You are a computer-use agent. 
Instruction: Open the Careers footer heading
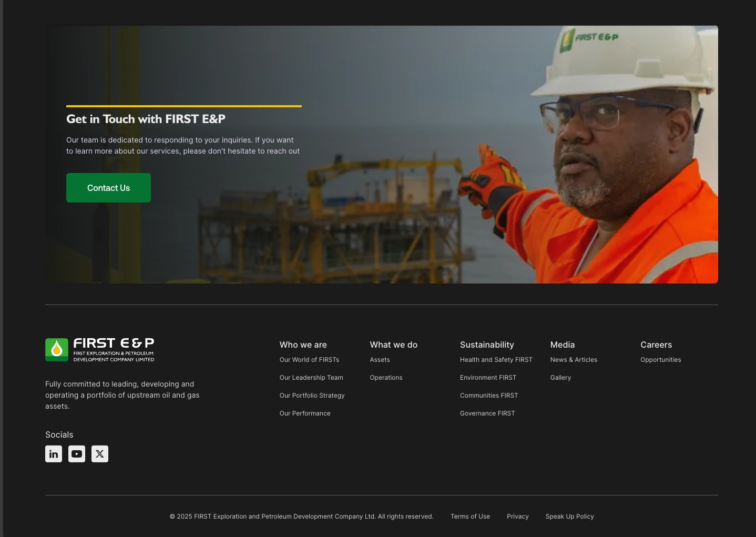pos(656,345)
